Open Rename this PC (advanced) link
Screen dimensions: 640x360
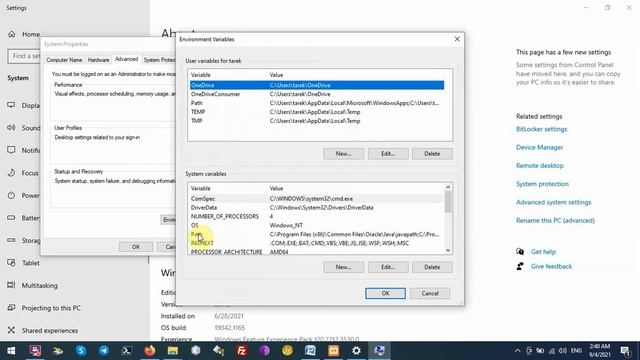pyautogui.click(x=555, y=220)
